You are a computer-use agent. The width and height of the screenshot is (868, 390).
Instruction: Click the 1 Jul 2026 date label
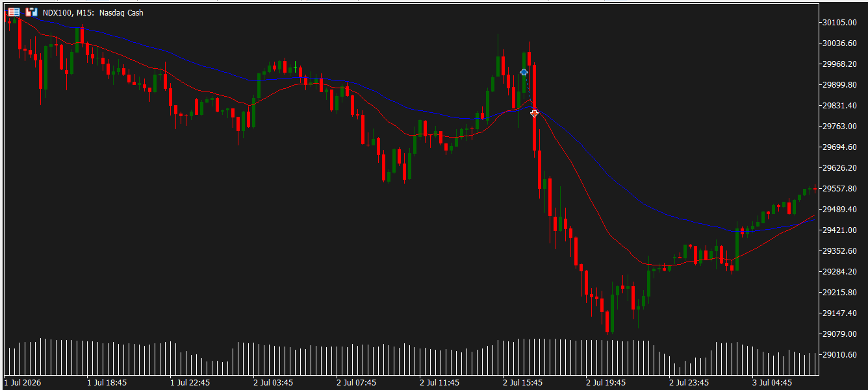coord(23,383)
